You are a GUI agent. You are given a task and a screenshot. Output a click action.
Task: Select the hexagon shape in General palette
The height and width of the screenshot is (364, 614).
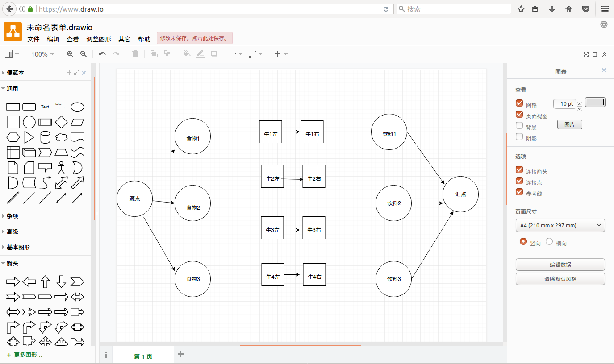coord(13,137)
